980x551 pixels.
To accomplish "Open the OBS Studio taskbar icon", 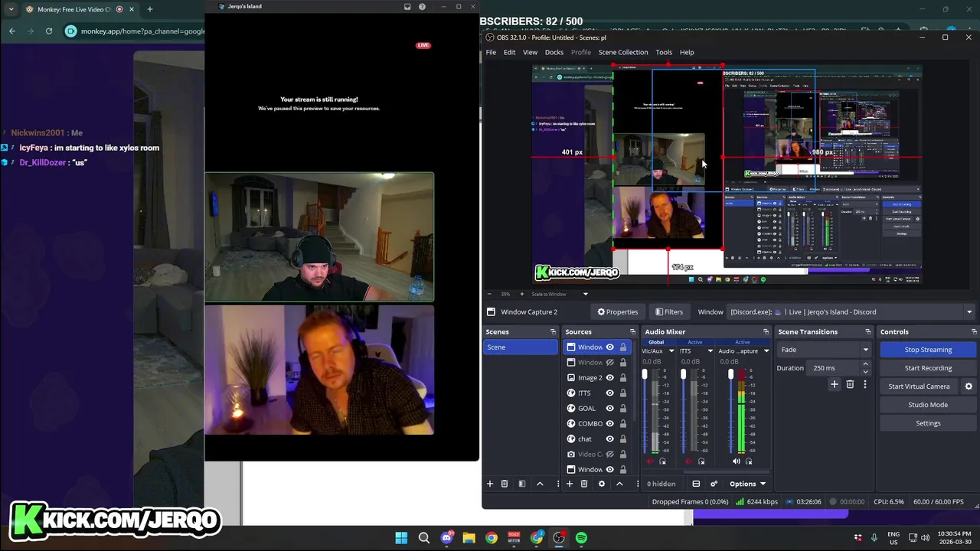I will coord(559,538).
